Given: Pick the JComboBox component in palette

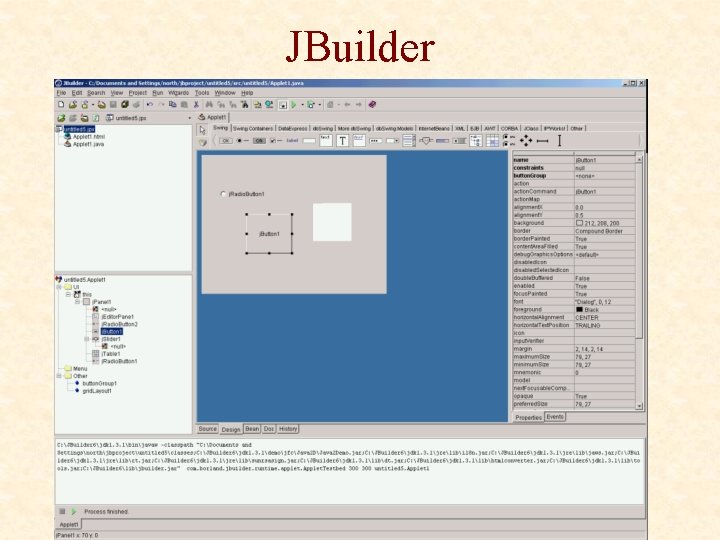Looking at the screenshot, I should click(392, 141).
